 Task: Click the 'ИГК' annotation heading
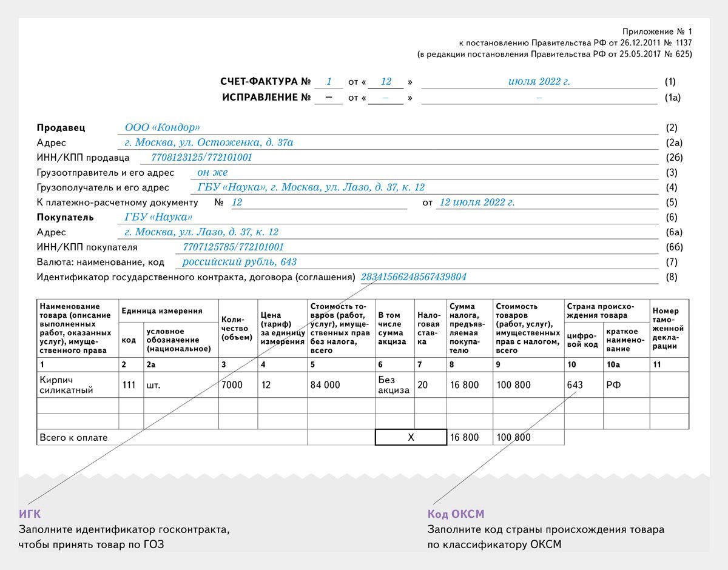pos(30,514)
